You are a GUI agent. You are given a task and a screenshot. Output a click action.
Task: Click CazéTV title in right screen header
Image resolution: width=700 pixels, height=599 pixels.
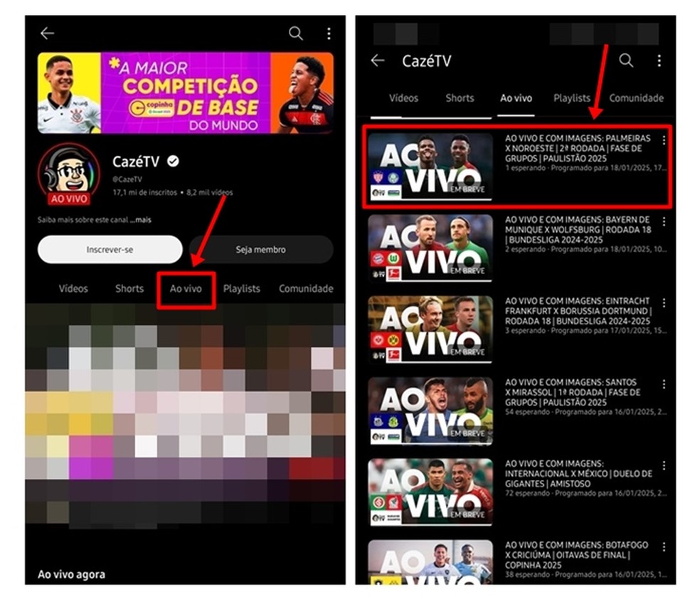pyautogui.click(x=426, y=60)
